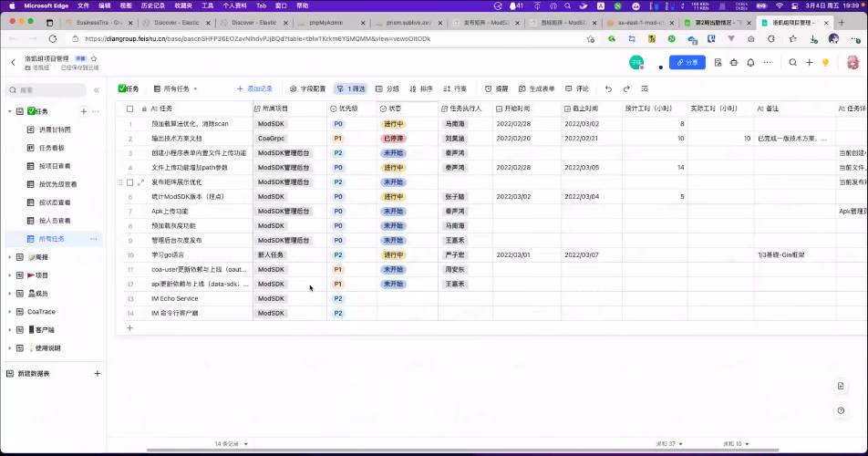
Task: Click the back arrow beside the document title
Action: [13, 63]
